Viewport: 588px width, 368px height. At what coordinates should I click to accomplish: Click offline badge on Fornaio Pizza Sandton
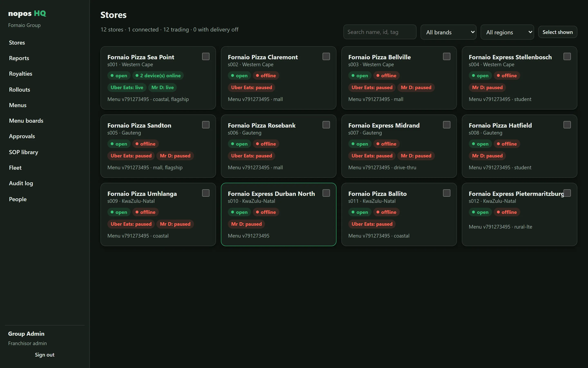coord(145,144)
